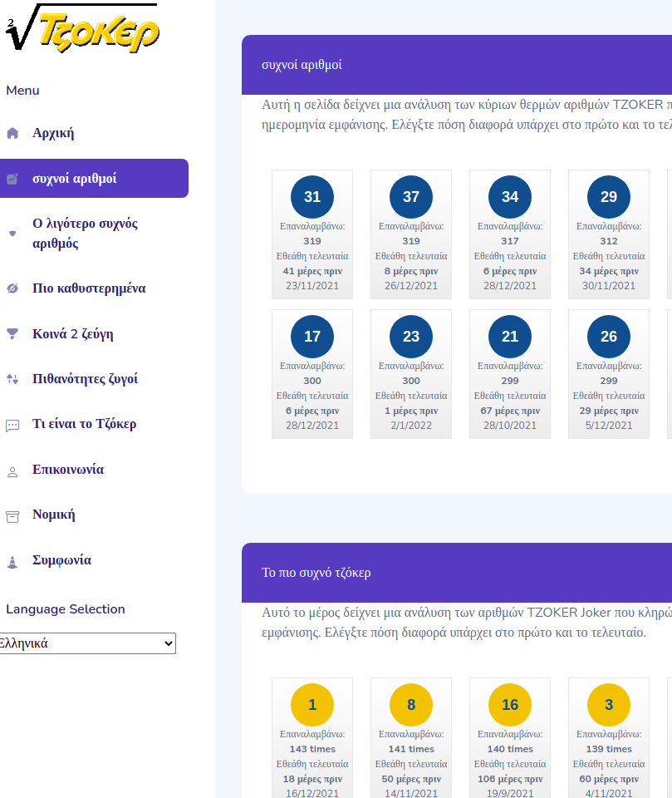Click the Menu heading in sidebar
The width and height of the screenshot is (672, 798).
pos(22,91)
